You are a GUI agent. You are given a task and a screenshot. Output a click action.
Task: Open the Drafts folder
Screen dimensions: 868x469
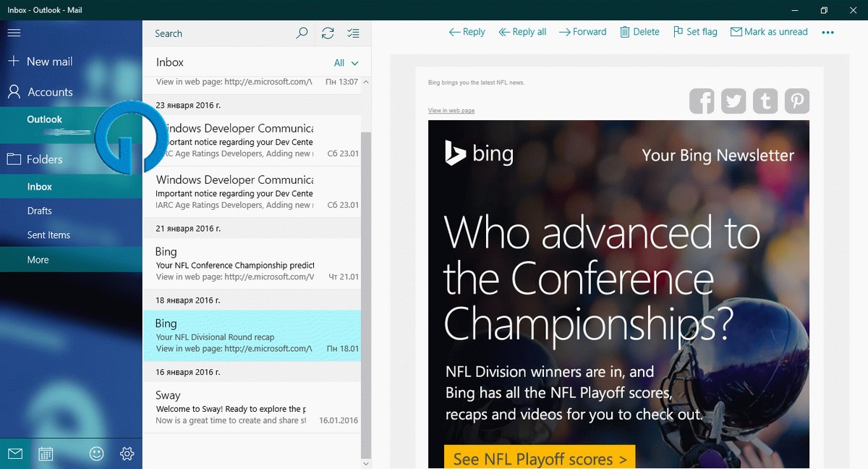click(71, 211)
